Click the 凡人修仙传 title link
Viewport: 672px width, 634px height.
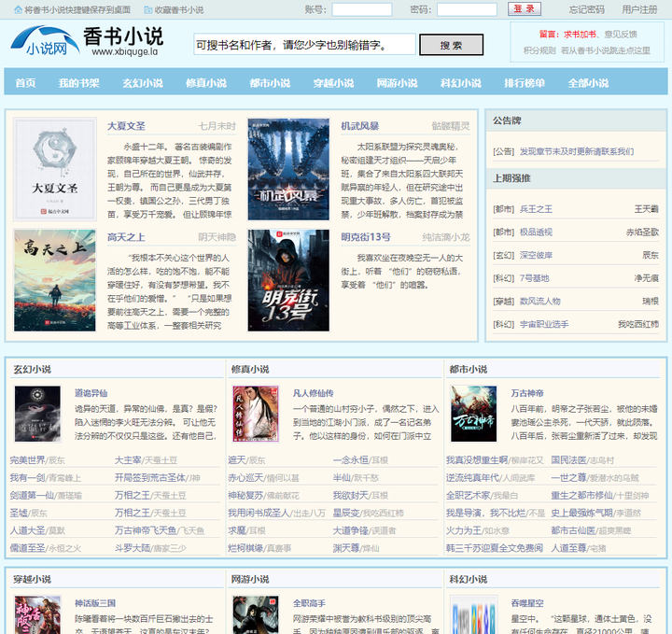point(313,393)
